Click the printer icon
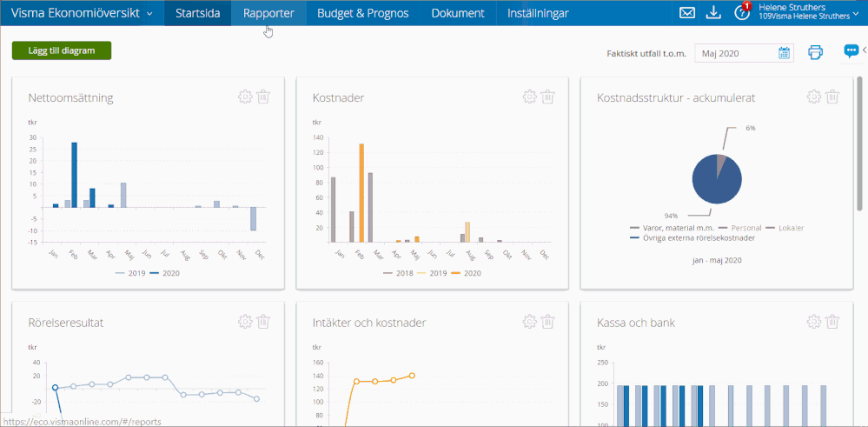The height and width of the screenshot is (427, 868). point(815,52)
